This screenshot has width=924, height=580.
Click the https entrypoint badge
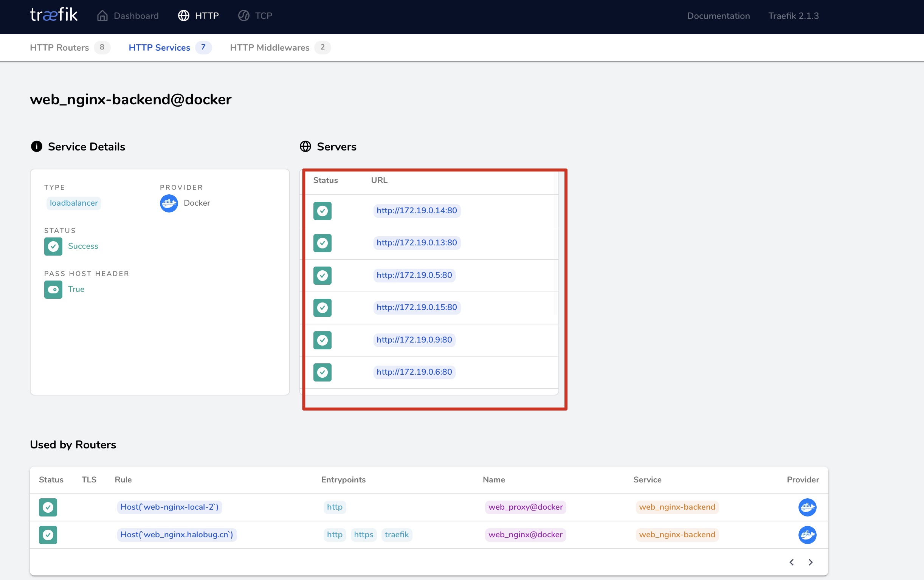pyautogui.click(x=364, y=535)
